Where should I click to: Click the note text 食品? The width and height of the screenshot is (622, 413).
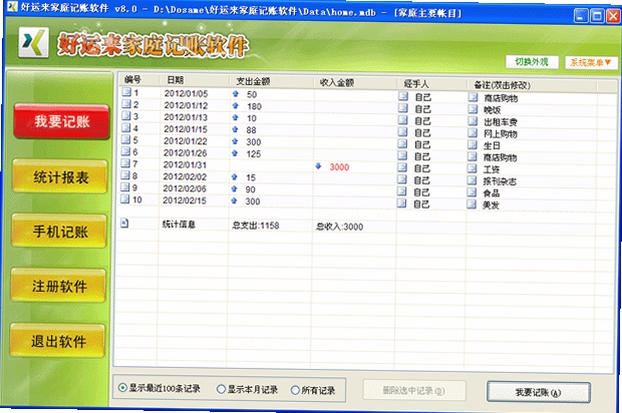491,193
